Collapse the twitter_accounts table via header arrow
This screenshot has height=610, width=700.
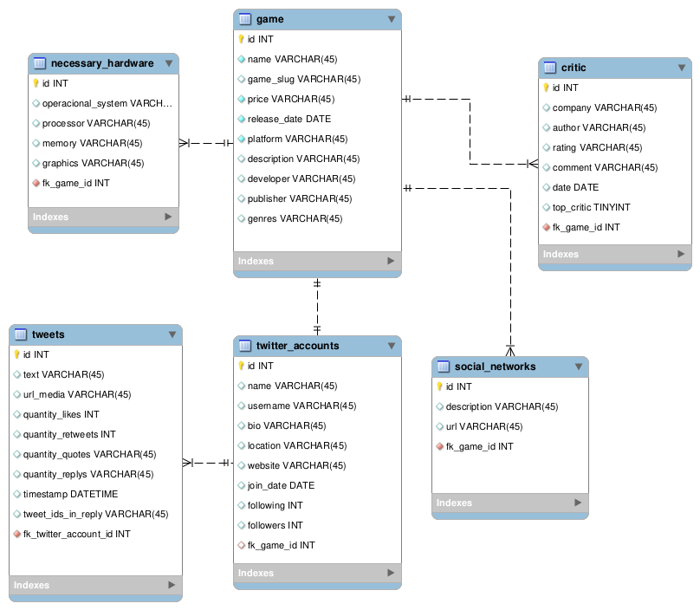391,346
